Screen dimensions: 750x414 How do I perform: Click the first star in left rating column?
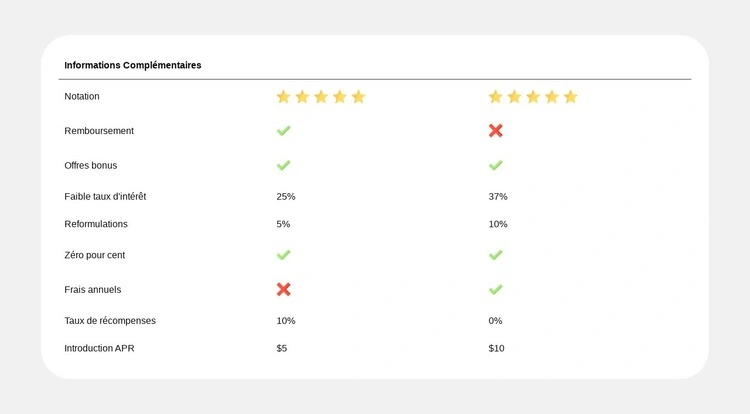point(283,97)
